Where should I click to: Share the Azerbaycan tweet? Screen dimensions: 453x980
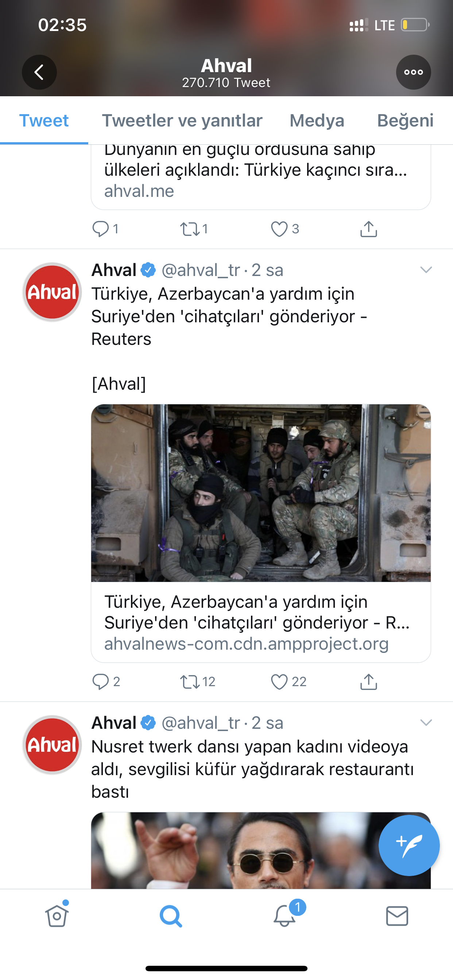[x=368, y=681]
